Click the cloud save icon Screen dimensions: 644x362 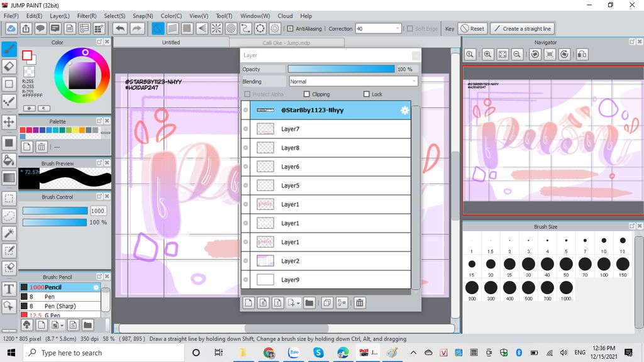(11, 28)
